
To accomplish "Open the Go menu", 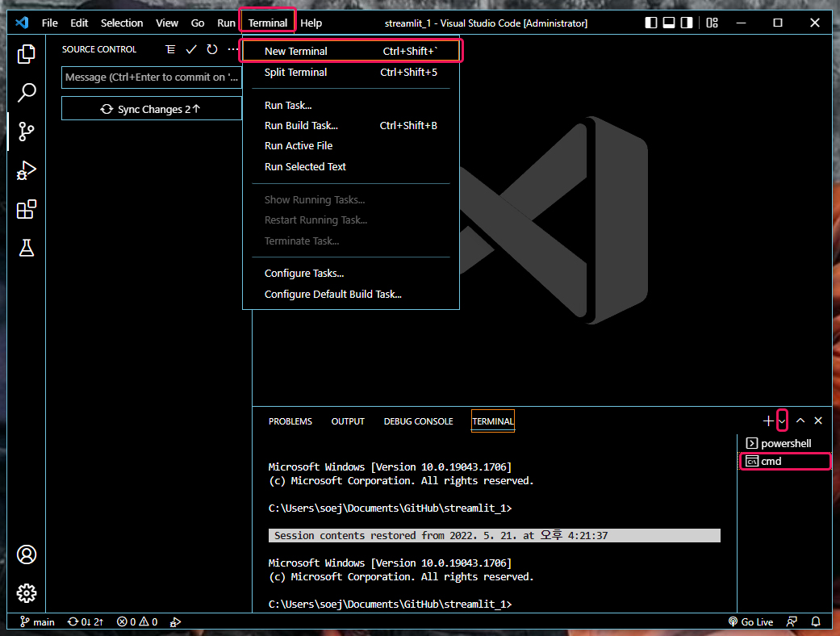I will coord(198,23).
